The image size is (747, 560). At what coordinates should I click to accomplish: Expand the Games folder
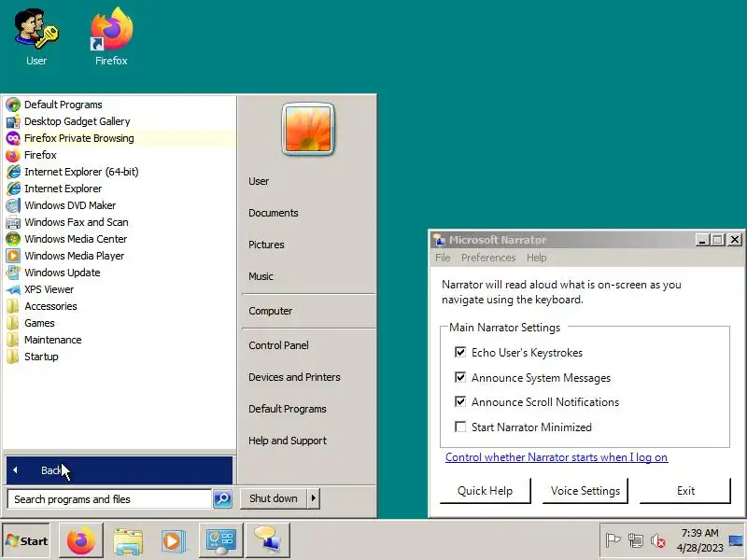point(120,323)
